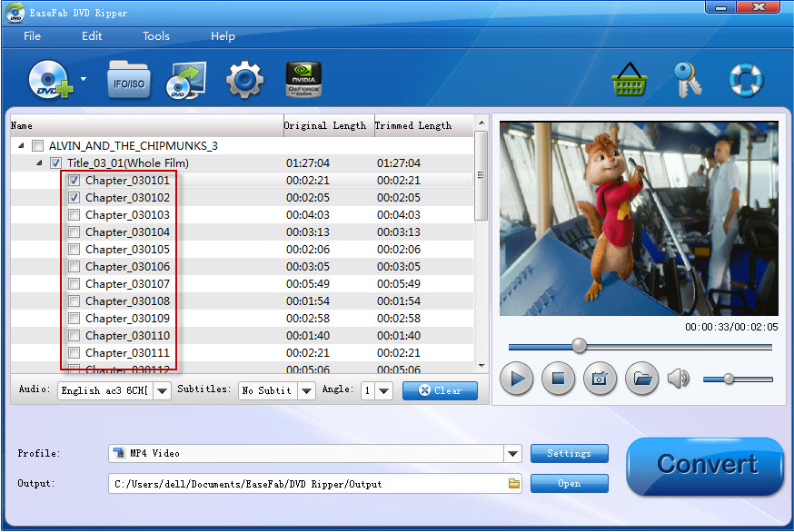Screen dimensions: 794x532
Task: Open the snapshot folder button
Action: click(x=641, y=379)
